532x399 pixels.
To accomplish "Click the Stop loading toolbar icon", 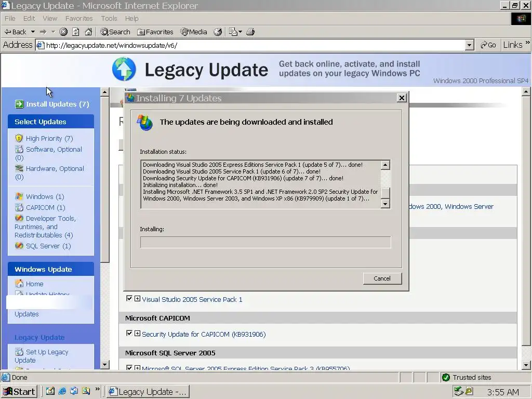I will pos(63,32).
